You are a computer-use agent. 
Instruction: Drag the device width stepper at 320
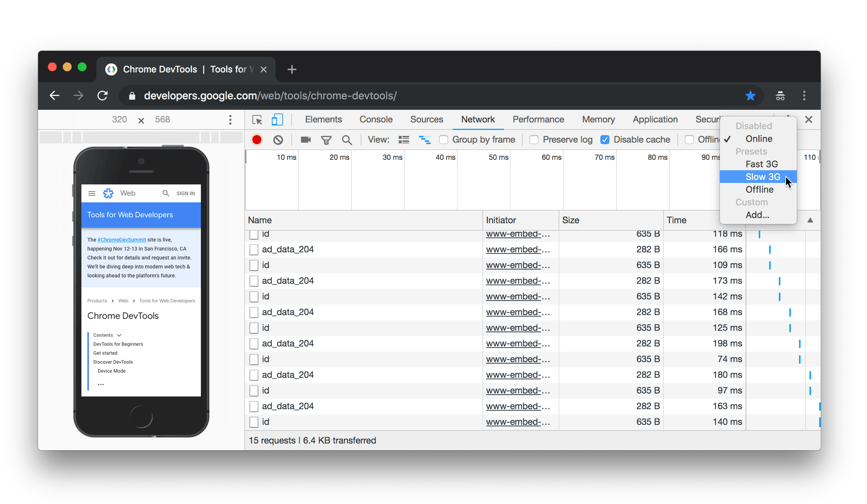point(119,119)
